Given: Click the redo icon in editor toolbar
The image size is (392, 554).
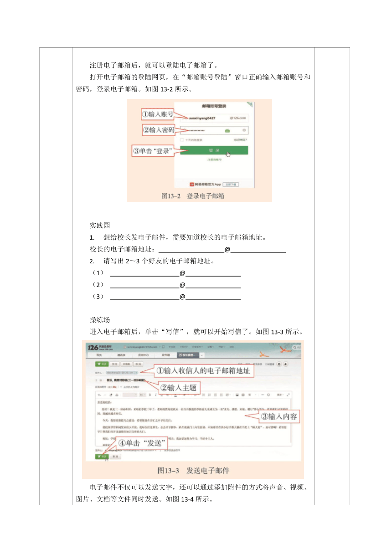Looking at the screenshot, I should 105,395.
